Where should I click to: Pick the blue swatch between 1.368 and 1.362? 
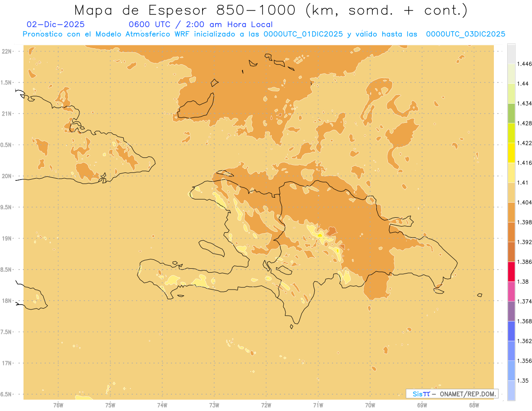pos(511,331)
